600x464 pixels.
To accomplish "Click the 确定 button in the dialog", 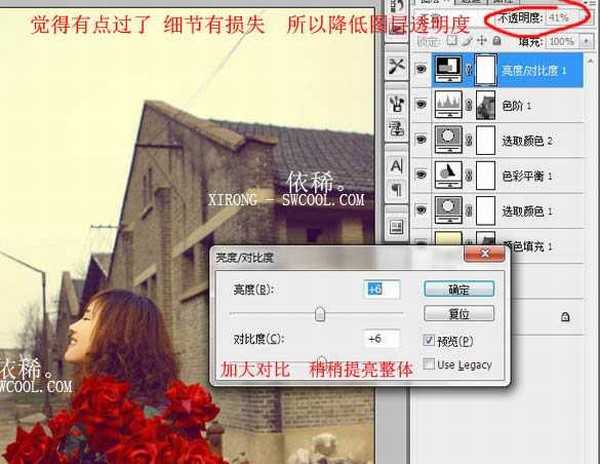I will [x=457, y=288].
